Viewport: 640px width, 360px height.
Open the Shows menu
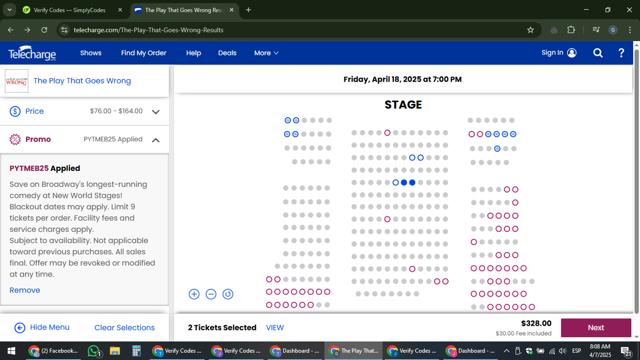click(91, 53)
